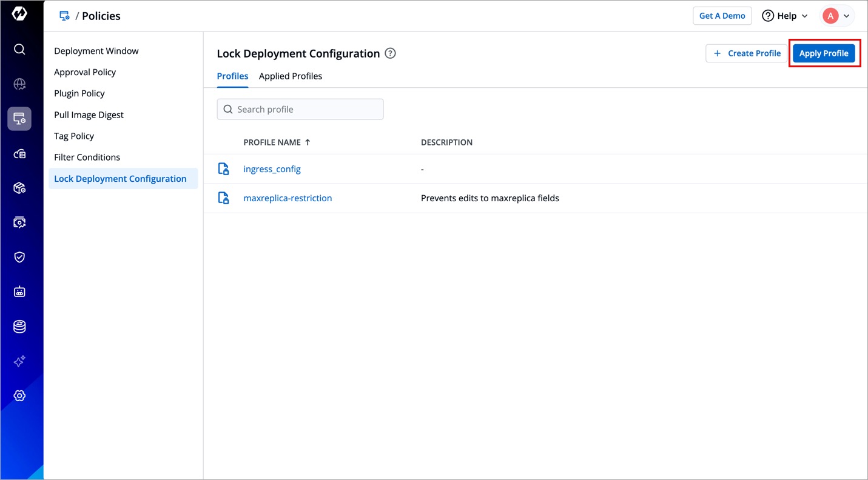Open the maxreplica-restriction profile link
The width and height of the screenshot is (868, 480).
tap(288, 198)
